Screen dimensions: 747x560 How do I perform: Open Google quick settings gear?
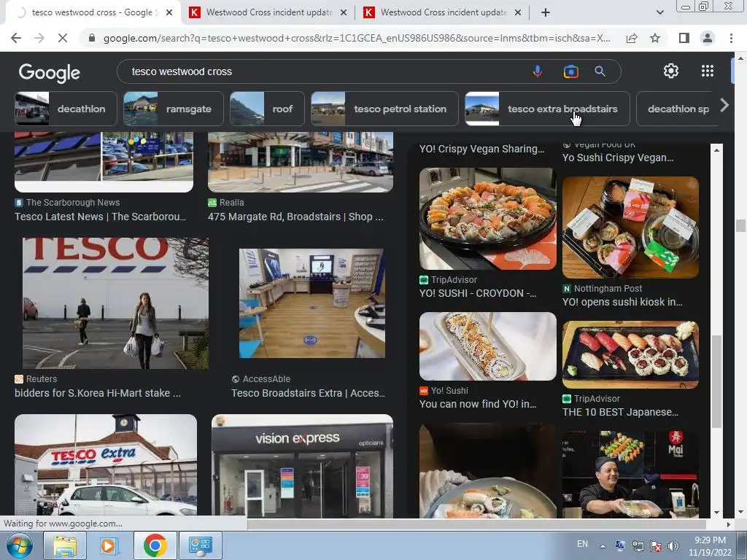pyautogui.click(x=671, y=71)
